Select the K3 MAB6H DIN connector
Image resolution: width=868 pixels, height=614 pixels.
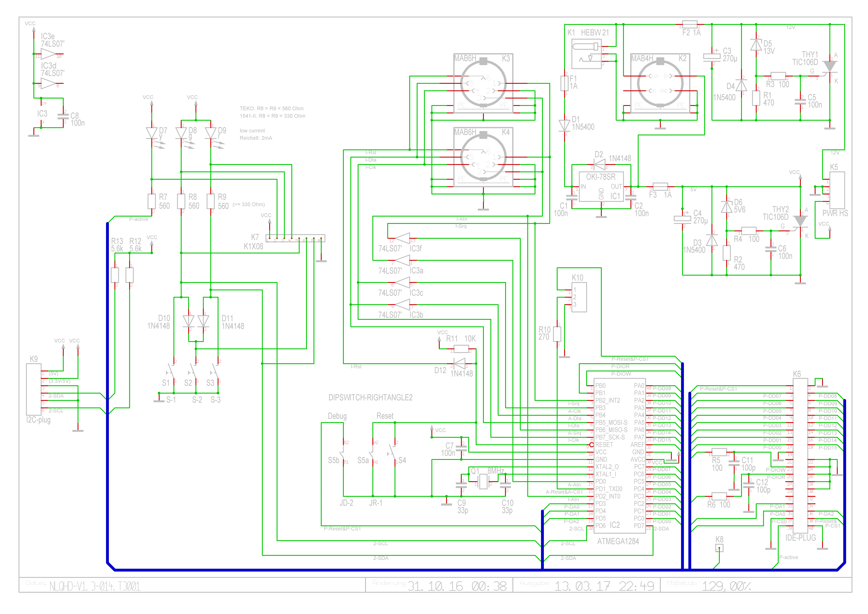click(x=483, y=83)
